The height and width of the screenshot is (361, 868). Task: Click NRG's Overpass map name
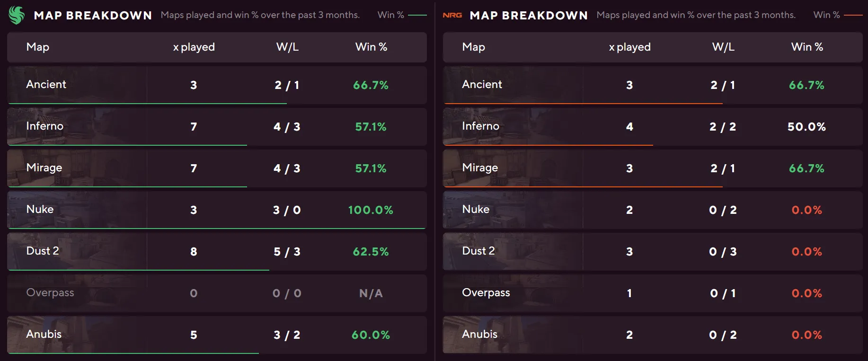coord(486,293)
